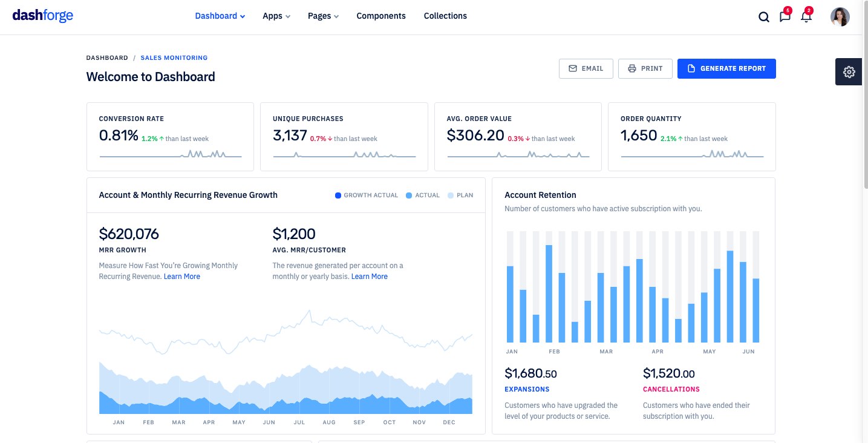Click the CANCELLATIONS label

671,390
